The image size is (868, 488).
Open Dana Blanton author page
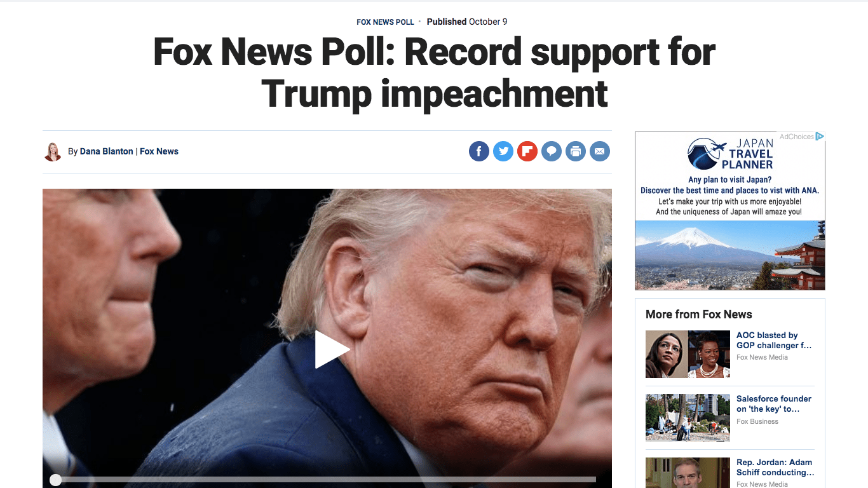[107, 151]
